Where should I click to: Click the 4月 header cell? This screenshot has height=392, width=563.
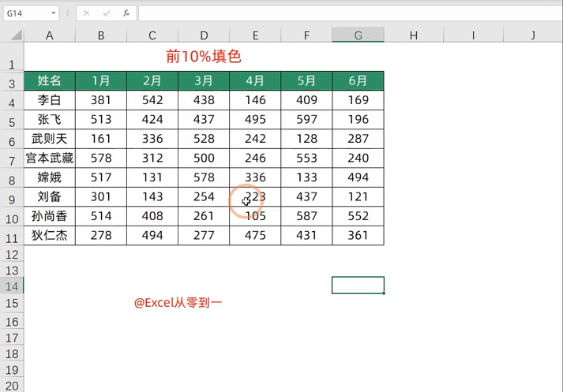255,80
